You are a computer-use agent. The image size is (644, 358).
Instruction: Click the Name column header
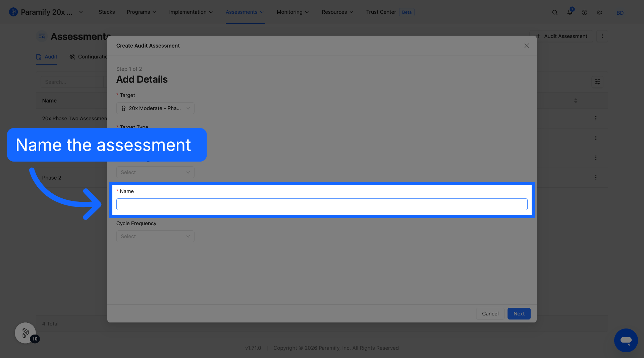pyautogui.click(x=49, y=101)
